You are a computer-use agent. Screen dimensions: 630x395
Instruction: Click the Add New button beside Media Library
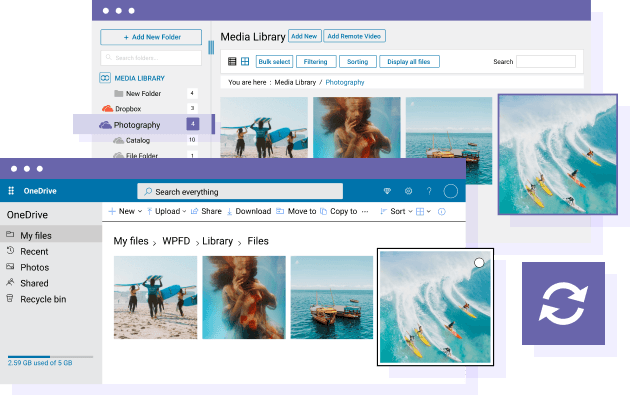(x=305, y=36)
